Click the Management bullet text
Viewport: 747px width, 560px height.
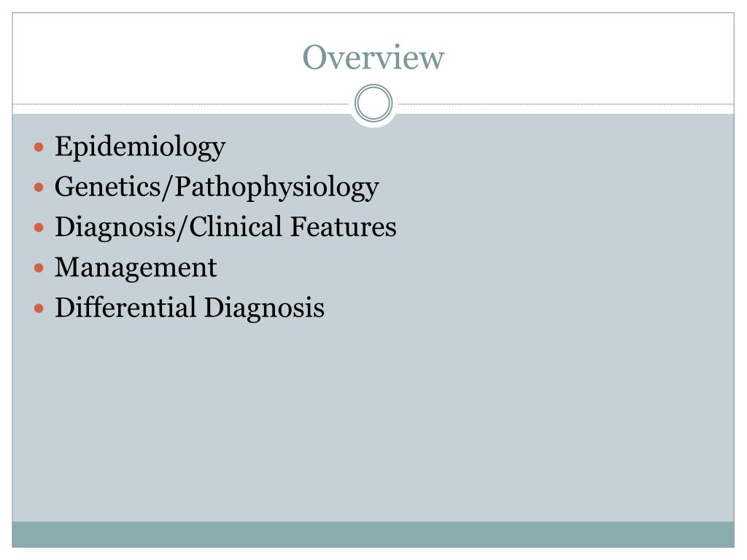(x=136, y=268)
